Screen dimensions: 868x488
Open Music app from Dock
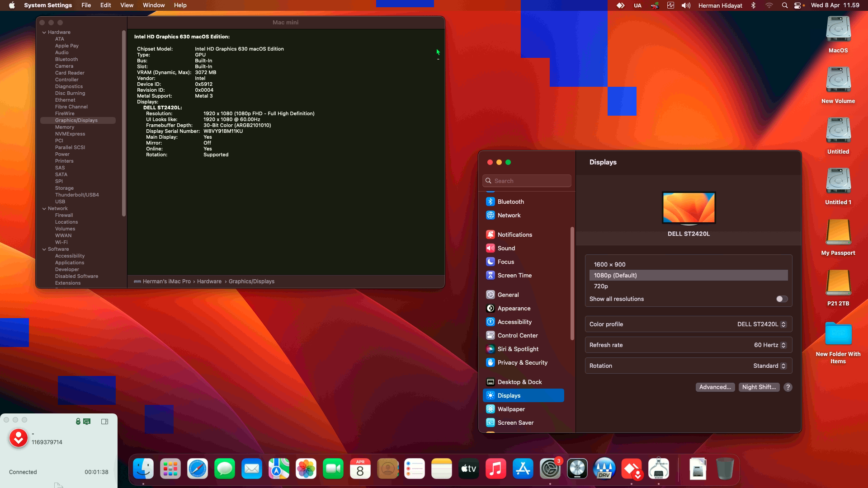click(496, 469)
